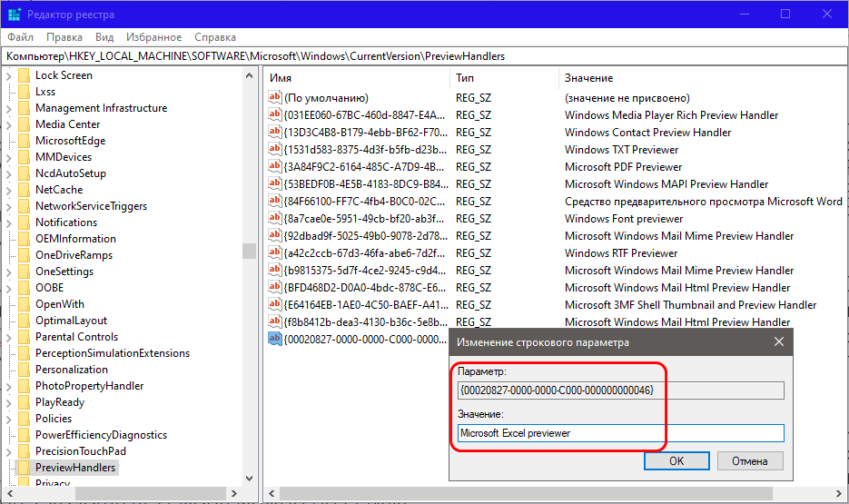Expand the NetCache tree node
Image resolution: width=849 pixels, height=504 pixels.
point(9,191)
